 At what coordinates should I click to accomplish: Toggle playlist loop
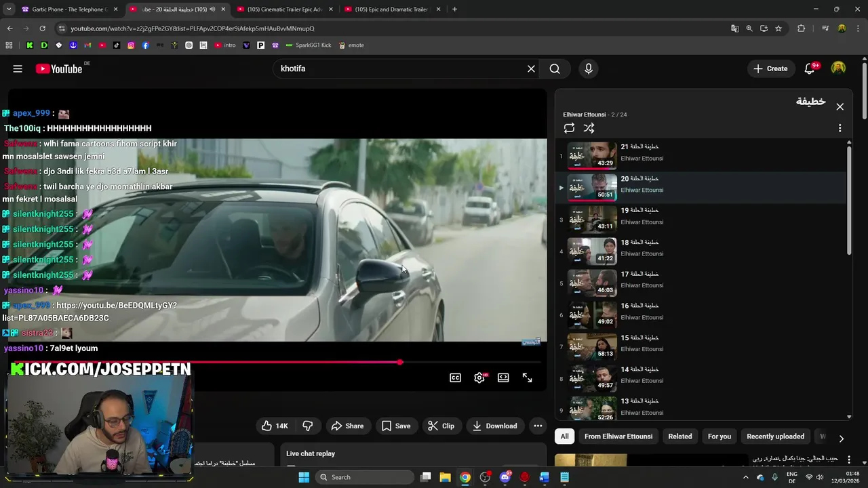(569, 128)
